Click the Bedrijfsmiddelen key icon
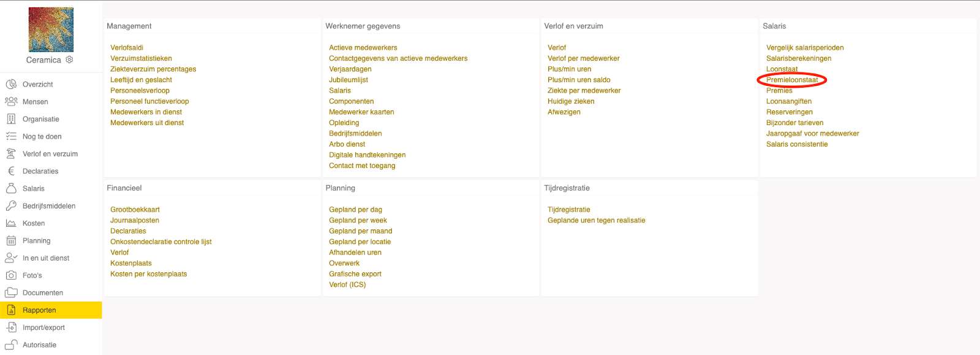 pos(11,206)
